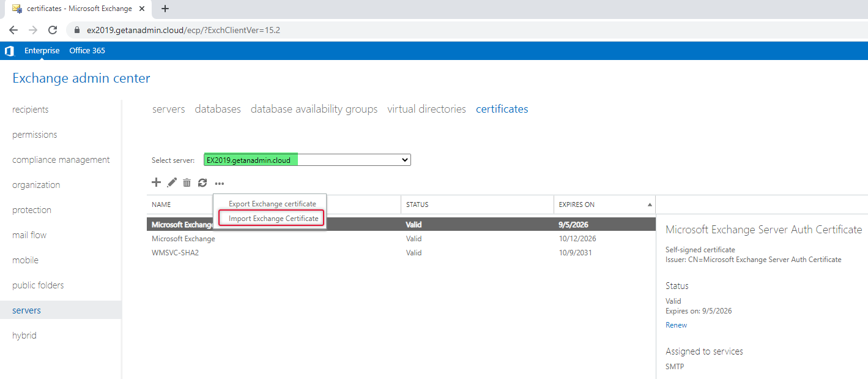Click the padlock site info icon
Image resolution: width=868 pixels, height=379 pixels.
(x=77, y=30)
